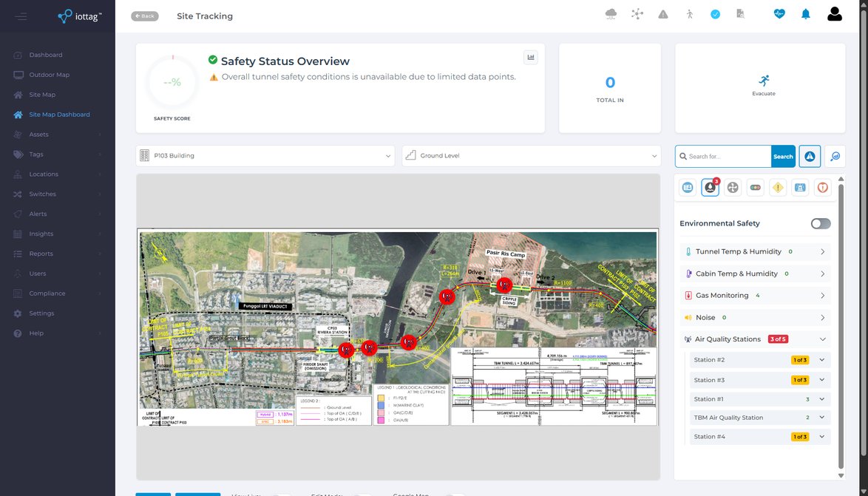Viewport: 868px width, 496px height.
Task: Open the cloud network icon in header
Action: pos(611,14)
